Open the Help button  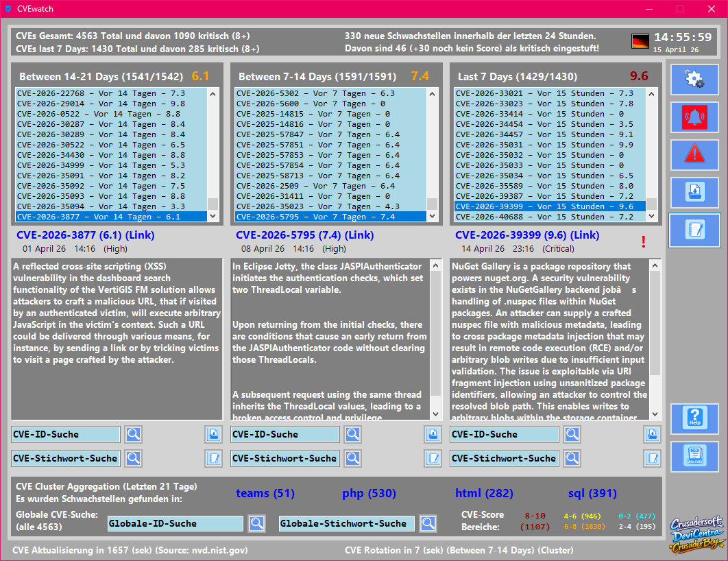(x=694, y=418)
